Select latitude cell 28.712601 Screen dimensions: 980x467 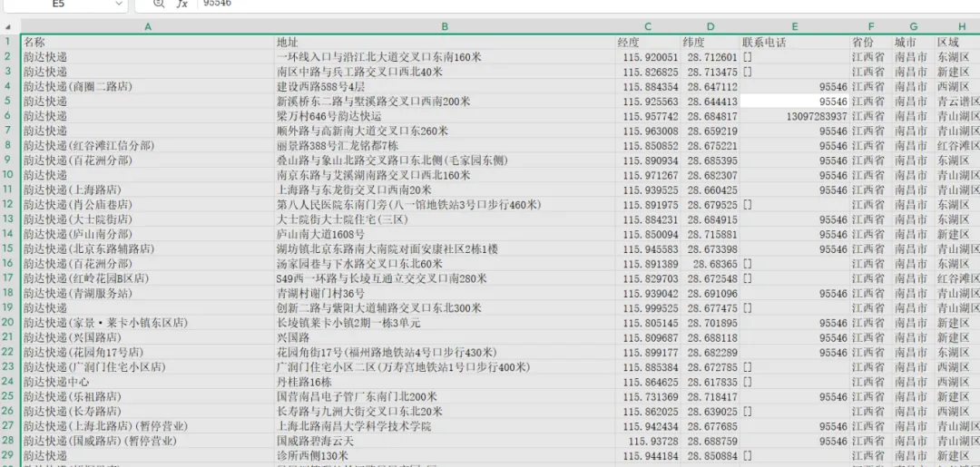710,57
